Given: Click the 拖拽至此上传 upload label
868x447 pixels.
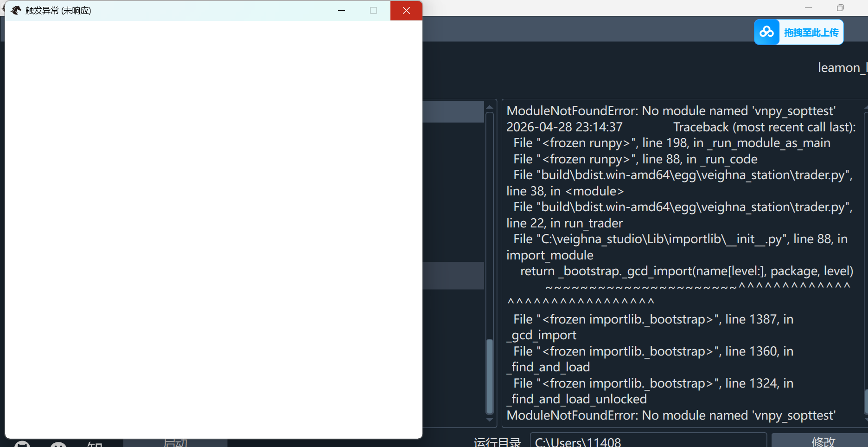Looking at the screenshot, I should [811, 32].
